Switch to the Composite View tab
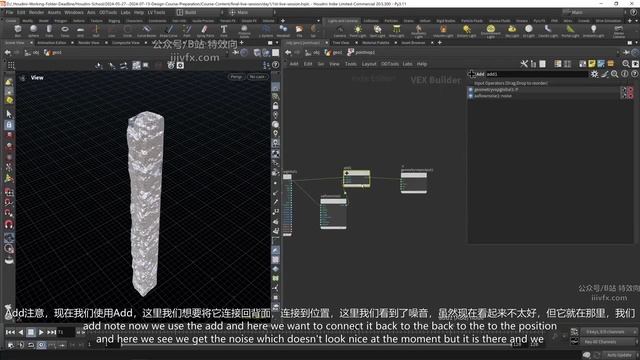 [126, 42]
